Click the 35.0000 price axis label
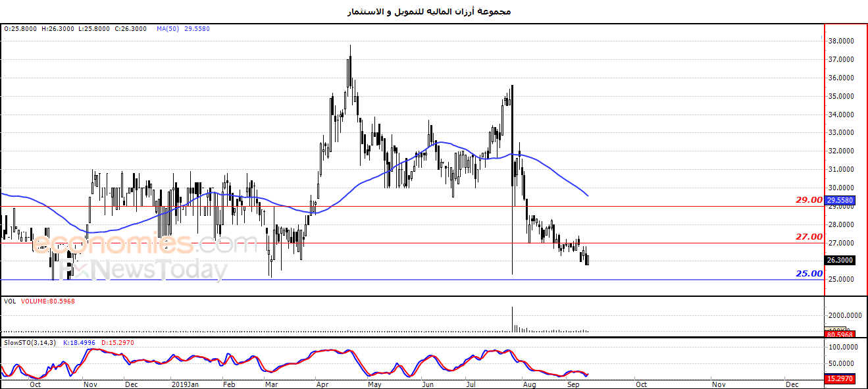The height and width of the screenshot is (389, 868). tap(842, 96)
